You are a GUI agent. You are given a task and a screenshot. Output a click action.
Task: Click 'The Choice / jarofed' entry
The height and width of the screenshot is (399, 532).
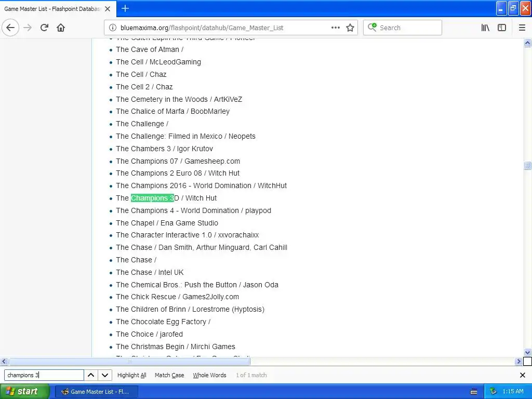click(149, 334)
